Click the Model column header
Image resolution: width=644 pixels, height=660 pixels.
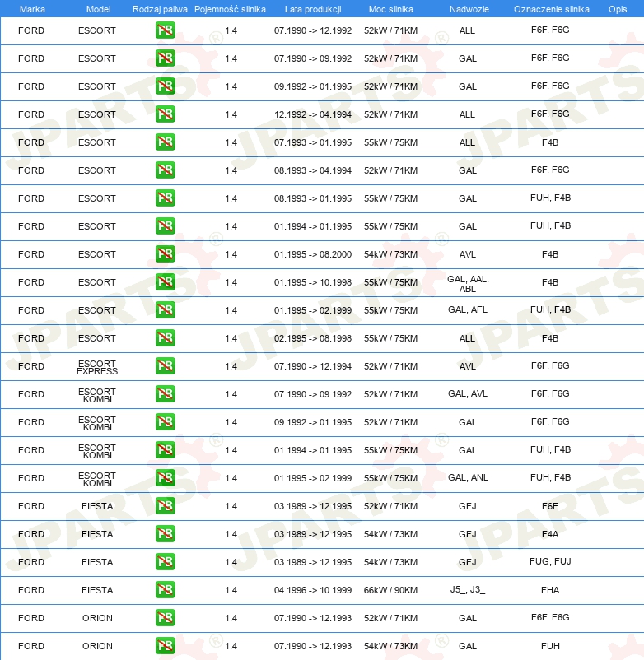(98, 9)
